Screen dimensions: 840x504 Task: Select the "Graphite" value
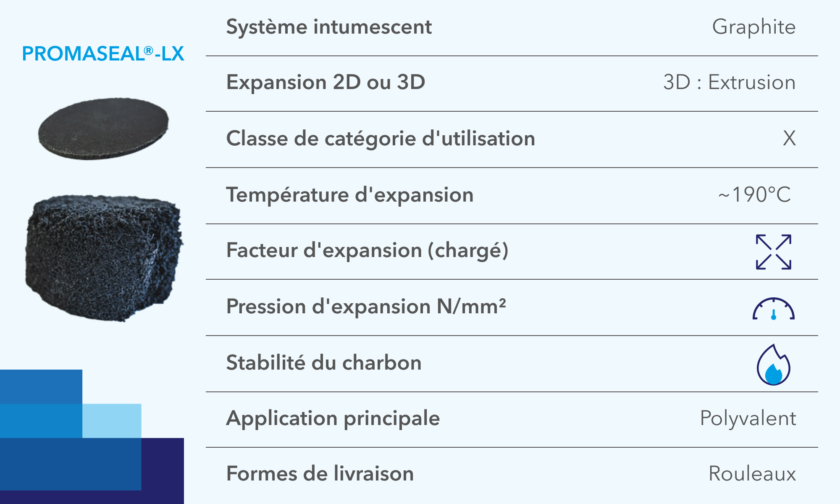tap(753, 27)
